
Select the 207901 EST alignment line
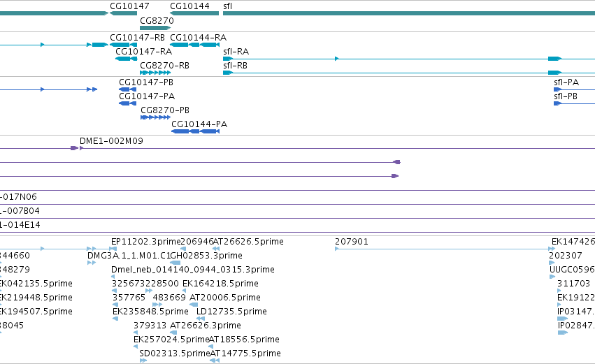tap(445, 249)
